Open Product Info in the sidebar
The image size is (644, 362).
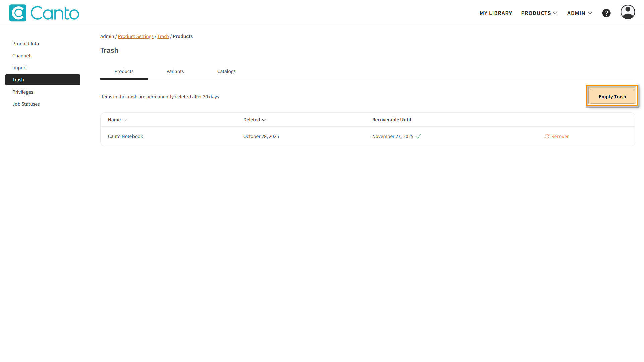(43, 44)
